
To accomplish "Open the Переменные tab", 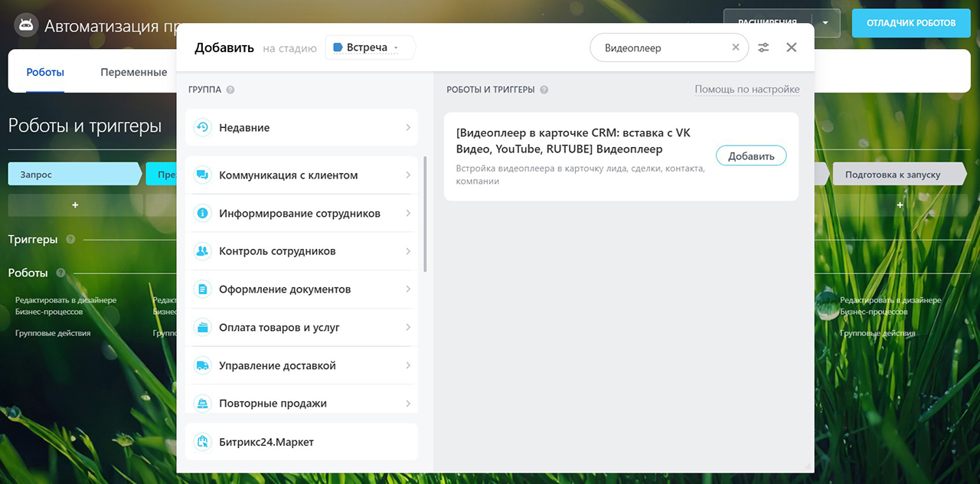I will pos(133,72).
